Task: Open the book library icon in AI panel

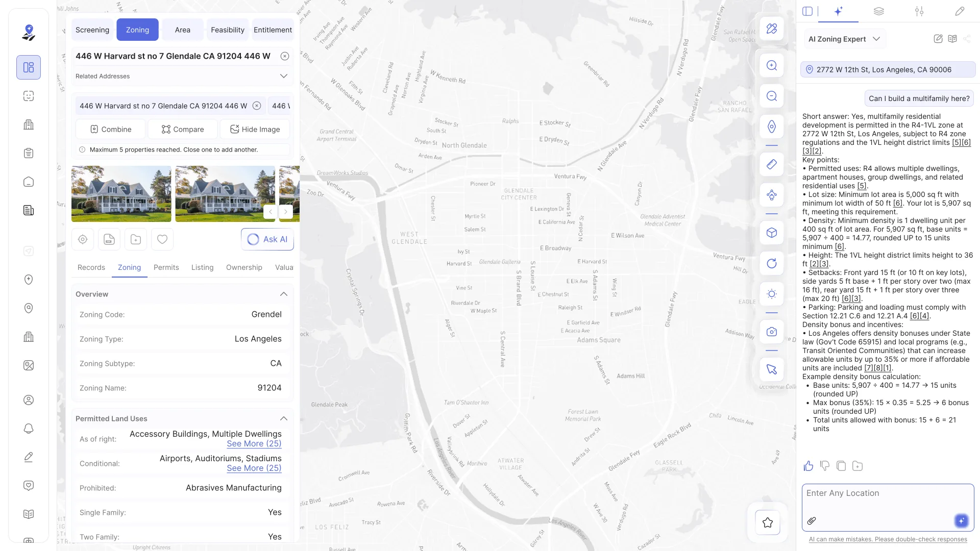Action: click(952, 39)
